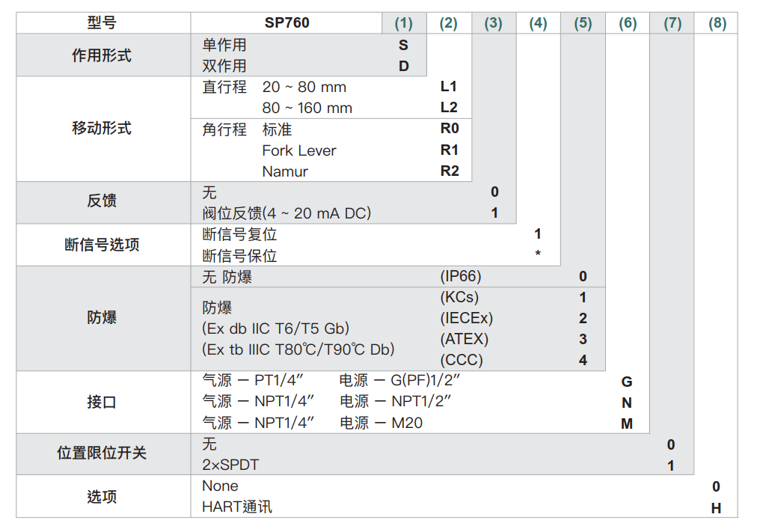Select the asterisk code for 断信号保位

tap(538, 255)
